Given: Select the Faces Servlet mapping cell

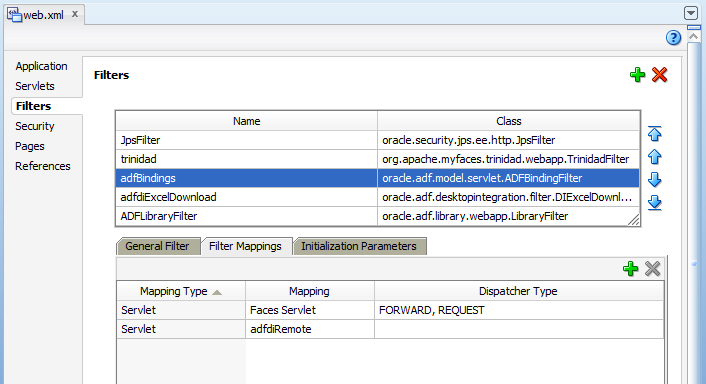Looking at the screenshot, I should [310, 310].
